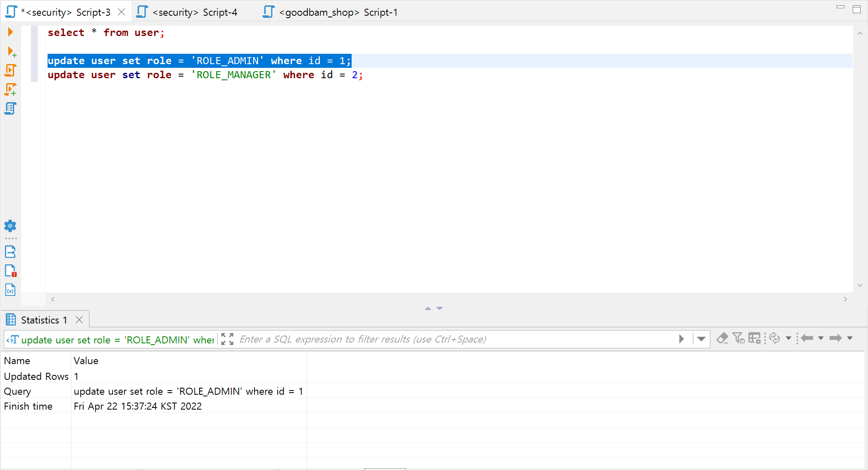The width and height of the screenshot is (868, 470).
Task: Execute SQL statement in new tab
Action: coord(12,52)
